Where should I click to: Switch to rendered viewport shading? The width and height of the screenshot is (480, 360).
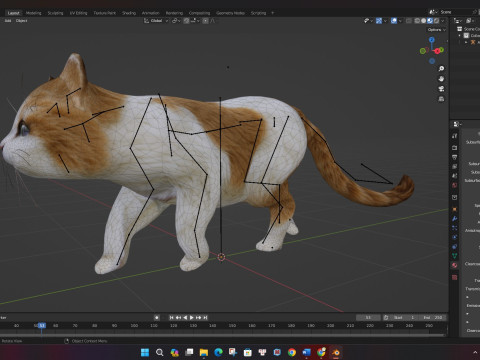point(436,21)
